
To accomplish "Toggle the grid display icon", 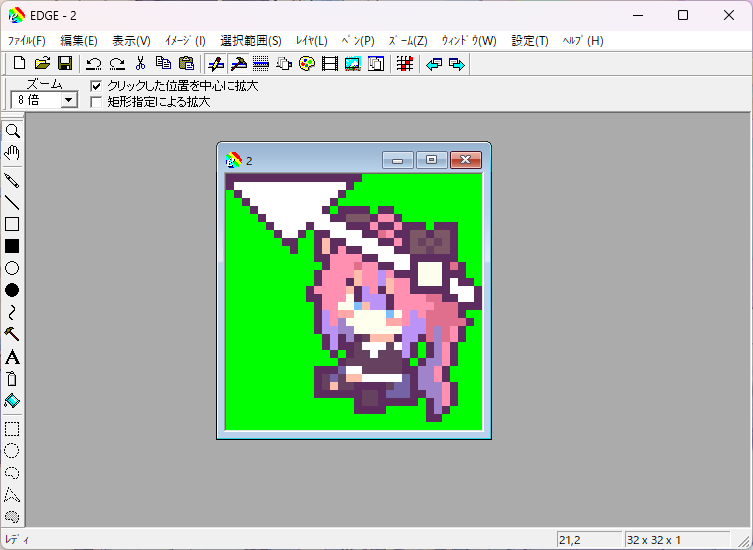I will [405, 63].
